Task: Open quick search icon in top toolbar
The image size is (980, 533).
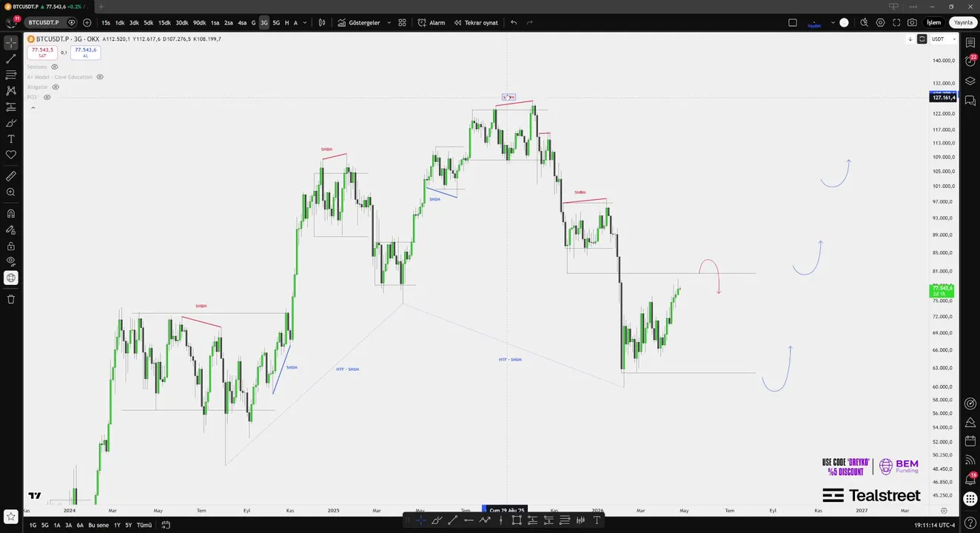Action: [x=864, y=22]
